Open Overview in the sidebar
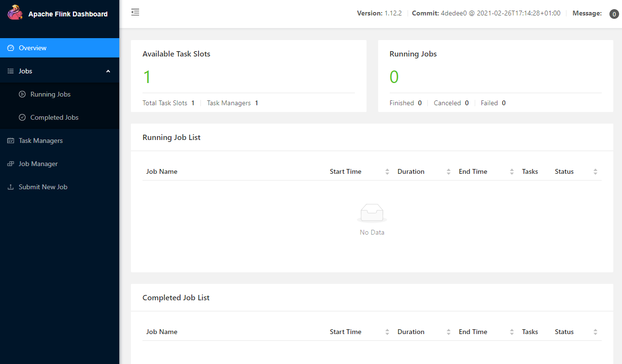Screen dimensions: 622x364 tap(59, 48)
